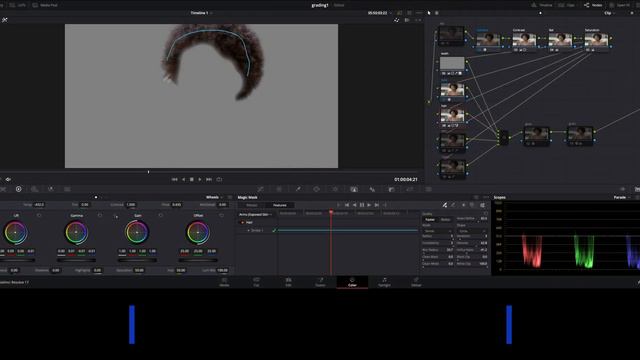Click the Gain color wheel
This screenshot has width=640, height=360.
pos(137,232)
